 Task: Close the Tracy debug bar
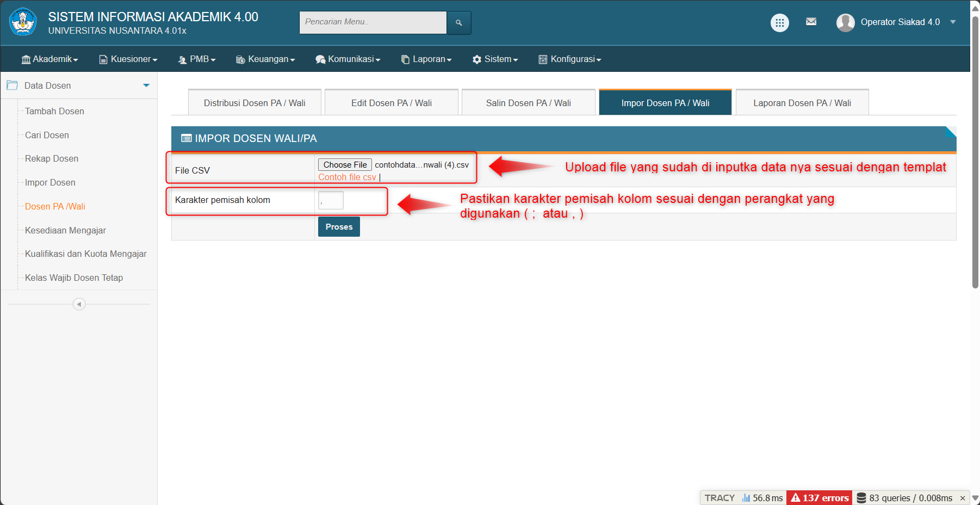(x=962, y=498)
